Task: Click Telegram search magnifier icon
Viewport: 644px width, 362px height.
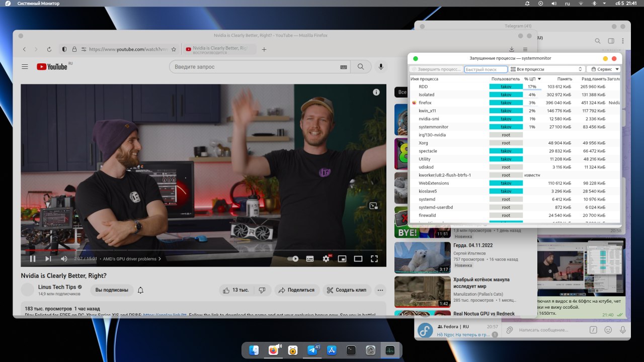Action: tap(598, 41)
